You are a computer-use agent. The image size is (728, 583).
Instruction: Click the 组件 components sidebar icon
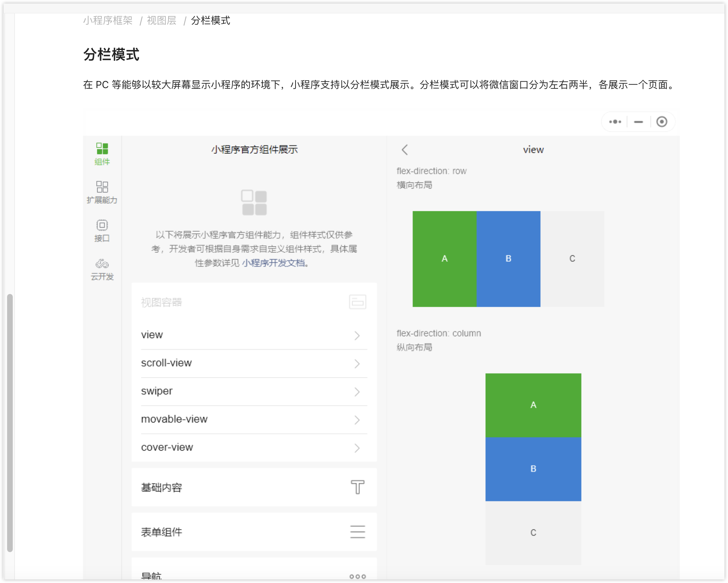(x=102, y=154)
